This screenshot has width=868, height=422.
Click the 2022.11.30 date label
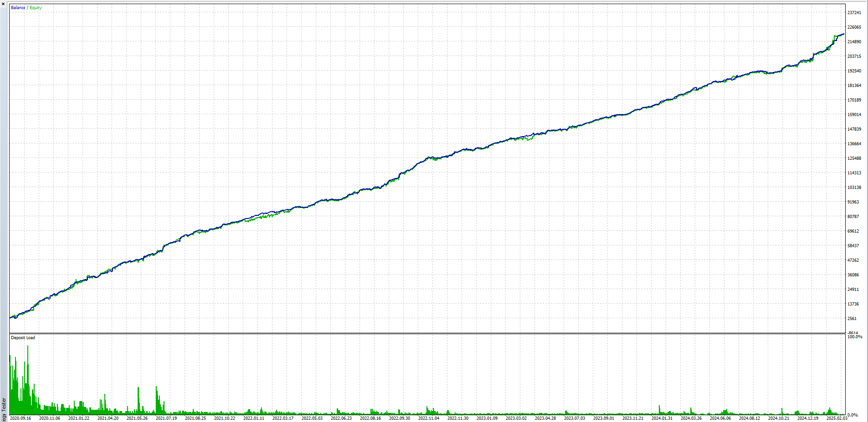tap(458, 418)
